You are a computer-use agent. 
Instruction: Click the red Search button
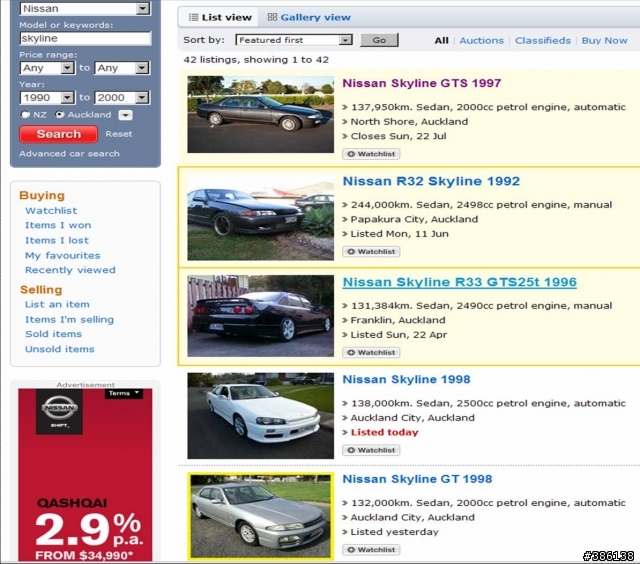pyautogui.click(x=58, y=134)
